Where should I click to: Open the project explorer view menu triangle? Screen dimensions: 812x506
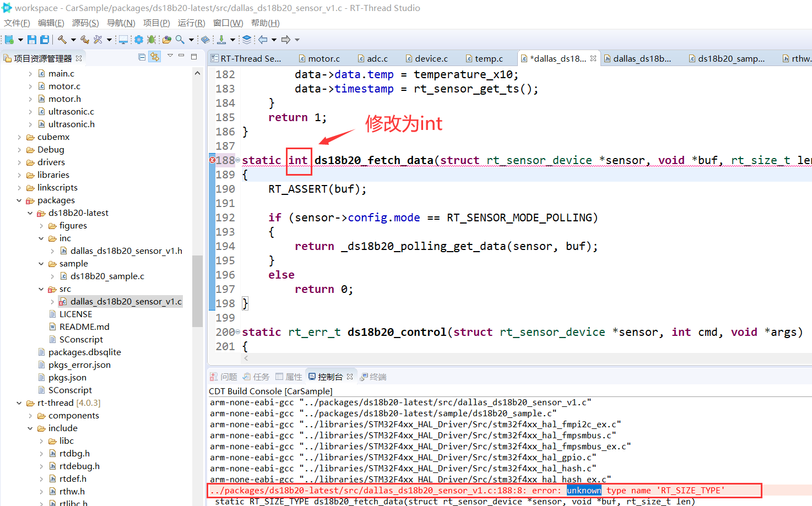click(170, 56)
